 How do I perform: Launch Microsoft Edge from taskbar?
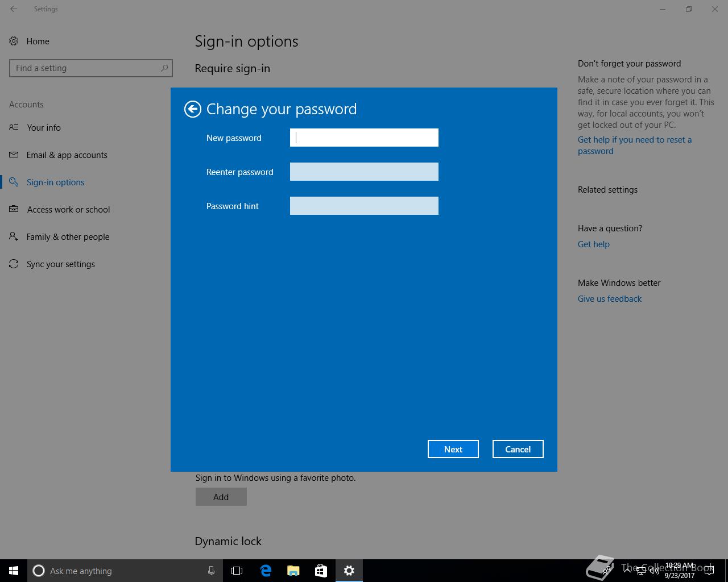click(x=266, y=571)
